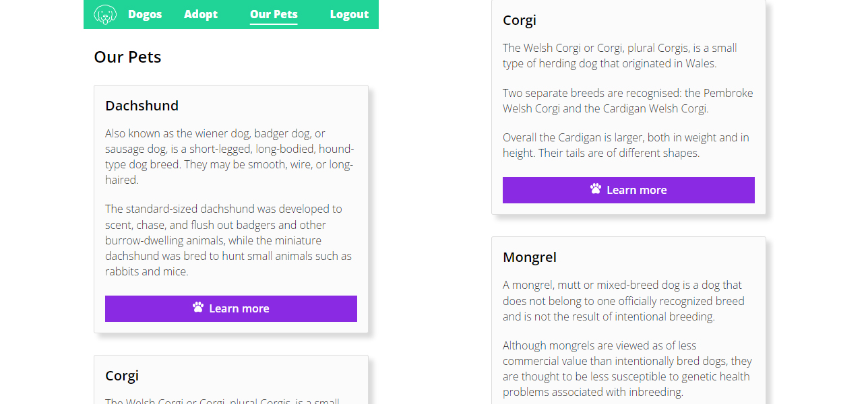Log out using the Logout link
This screenshot has height=404, width=868.
click(x=349, y=14)
